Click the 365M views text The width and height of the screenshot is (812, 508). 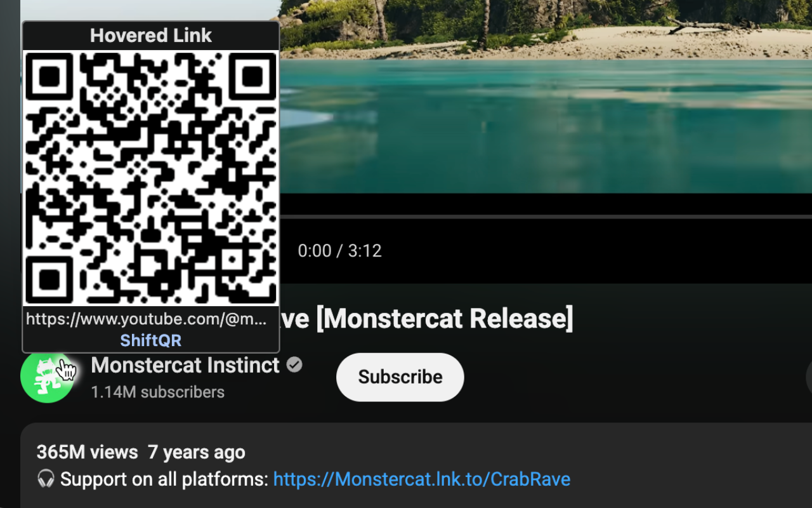coord(88,452)
